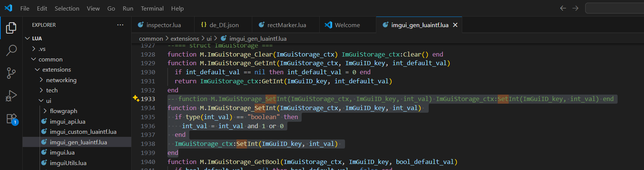This screenshot has width=644, height=170.
Task: Click the extensions breadcrumb segment
Action: (185, 38)
